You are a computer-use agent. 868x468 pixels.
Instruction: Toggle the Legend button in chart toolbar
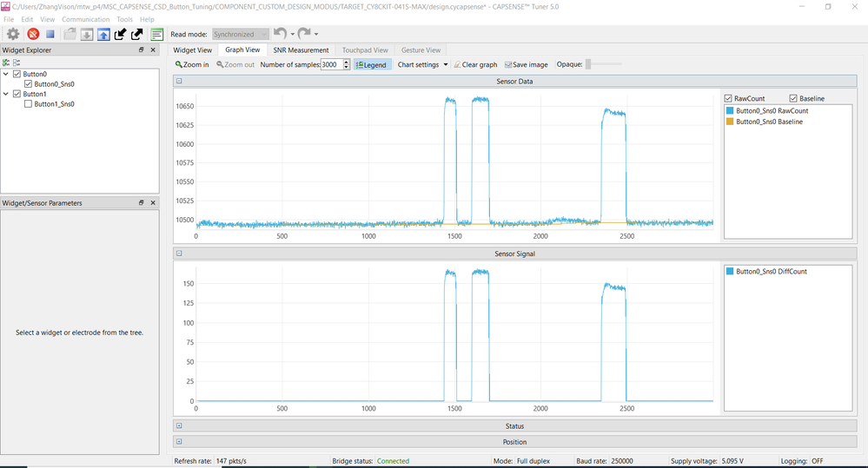(x=372, y=64)
